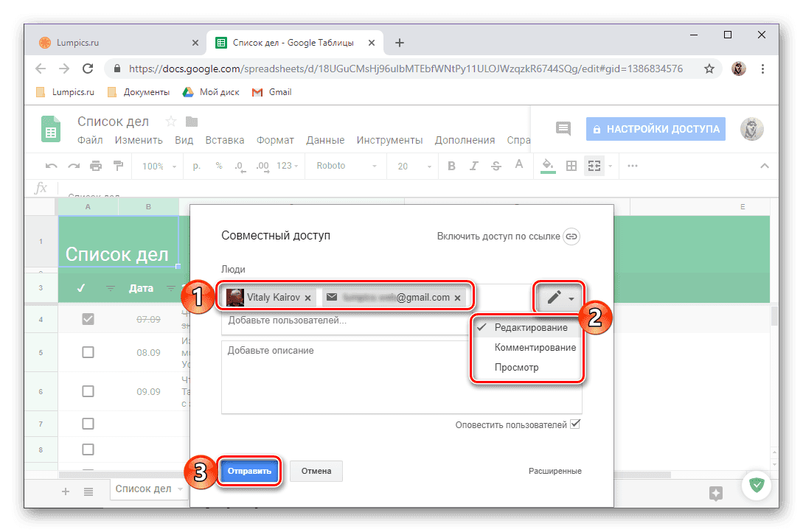Image resolution: width=803 pixels, height=532 pixels.
Task: Check the checkbox in row 5
Action: pyautogui.click(x=88, y=352)
